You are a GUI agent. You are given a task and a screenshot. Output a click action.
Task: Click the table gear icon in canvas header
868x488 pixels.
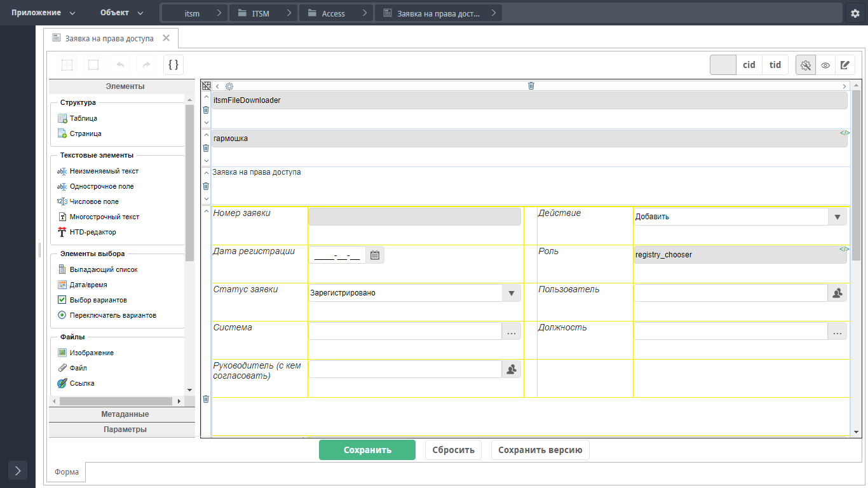229,86
